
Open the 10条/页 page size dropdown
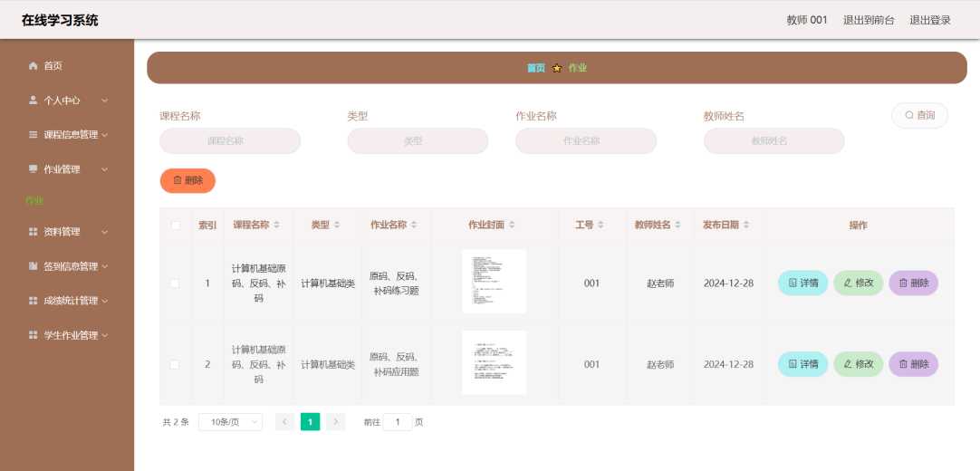(230, 422)
